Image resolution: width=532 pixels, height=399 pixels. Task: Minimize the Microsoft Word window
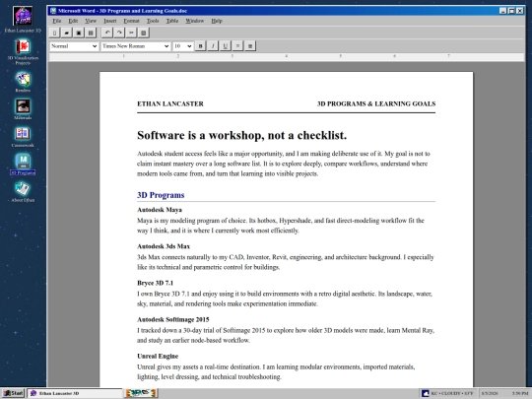pyautogui.click(x=503, y=11)
